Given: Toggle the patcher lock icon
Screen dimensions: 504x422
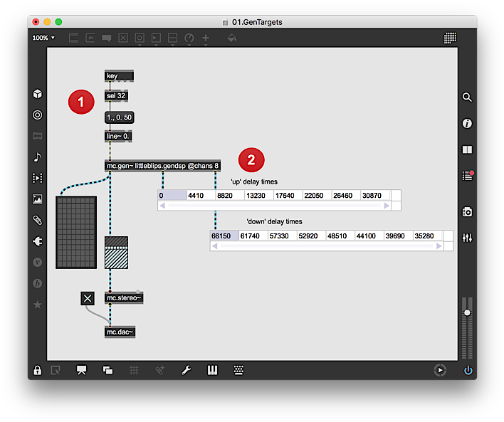Looking at the screenshot, I should click(37, 370).
